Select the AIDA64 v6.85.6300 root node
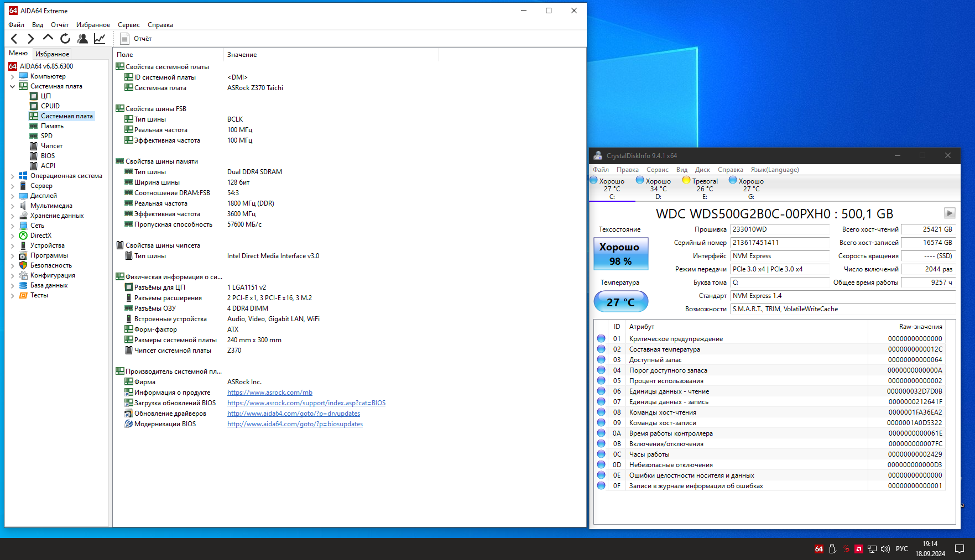This screenshot has height=560, width=975. pyautogui.click(x=46, y=66)
